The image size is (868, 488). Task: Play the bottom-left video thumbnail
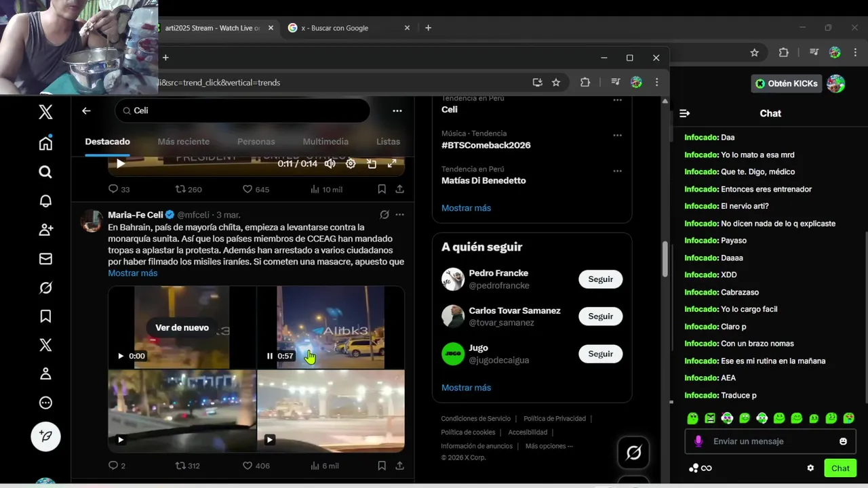[121, 440]
